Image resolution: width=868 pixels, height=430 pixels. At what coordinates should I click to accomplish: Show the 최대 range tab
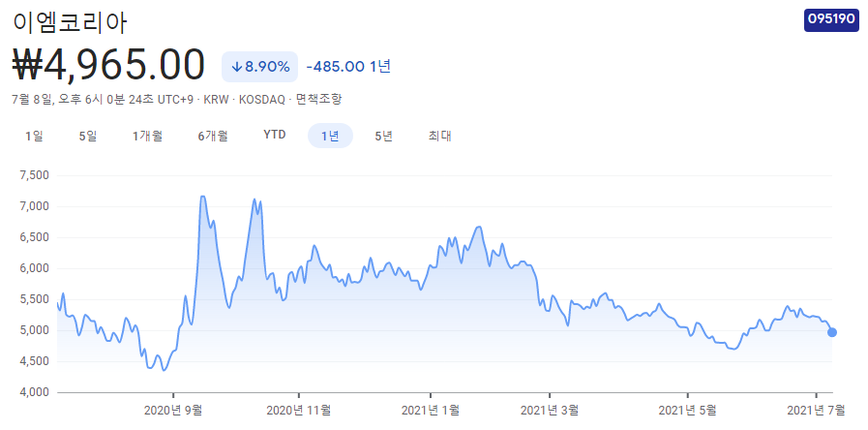tap(439, 136)
